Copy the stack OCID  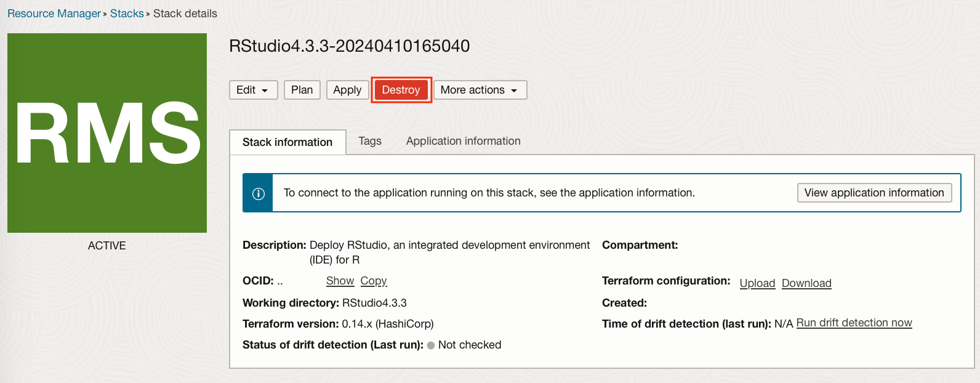pyautogui.click(x=374, y=281)
